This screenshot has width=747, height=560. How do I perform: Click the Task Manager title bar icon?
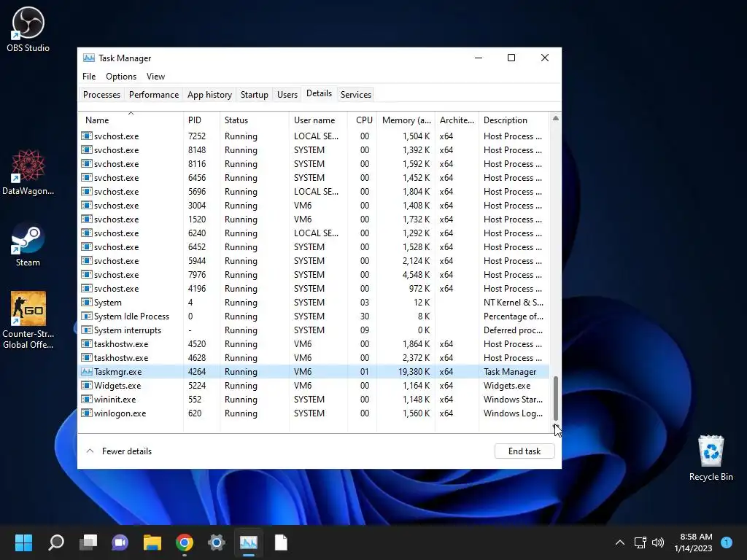coord(88,58)
